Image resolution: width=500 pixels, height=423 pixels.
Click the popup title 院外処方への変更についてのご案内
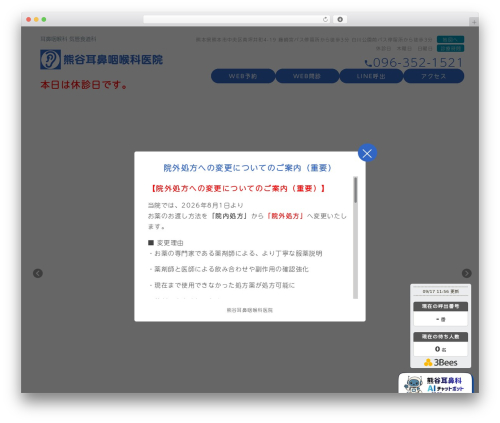point(248,168)
